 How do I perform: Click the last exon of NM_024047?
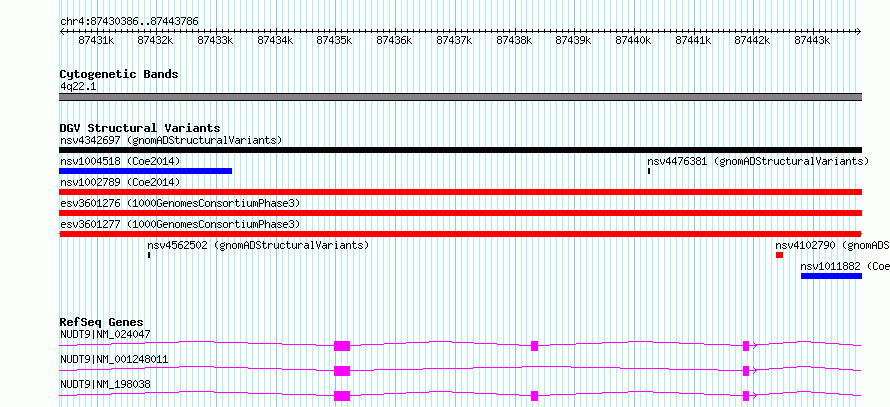click(746, 346)
